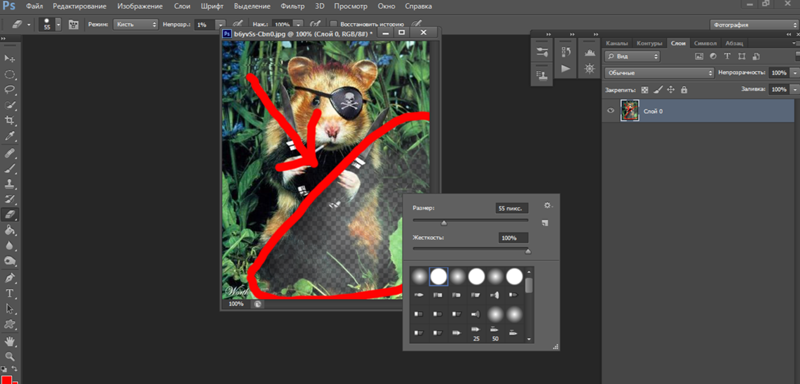The width and height of the screenshot is (800, 384).
Task: Open the Histogram collapsed panel icon
Action: (x=589, y=52)
